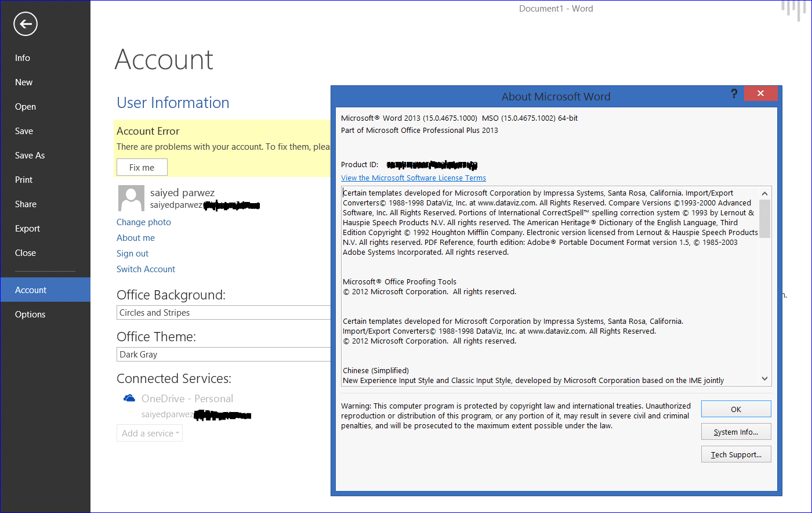Click the Product ID label

360,165
